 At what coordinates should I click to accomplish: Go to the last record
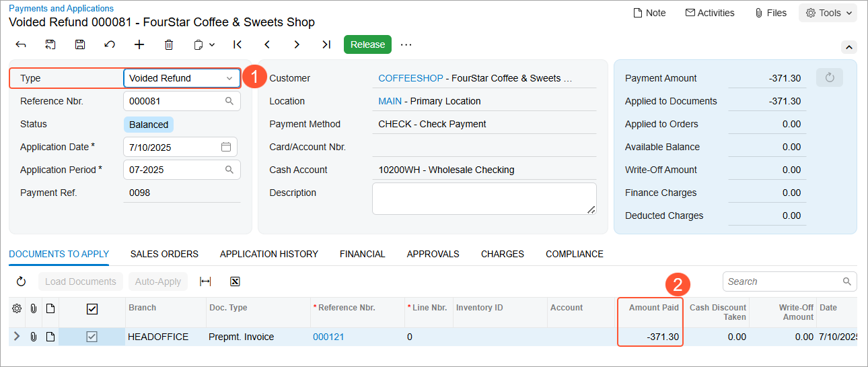coord(326,44)
